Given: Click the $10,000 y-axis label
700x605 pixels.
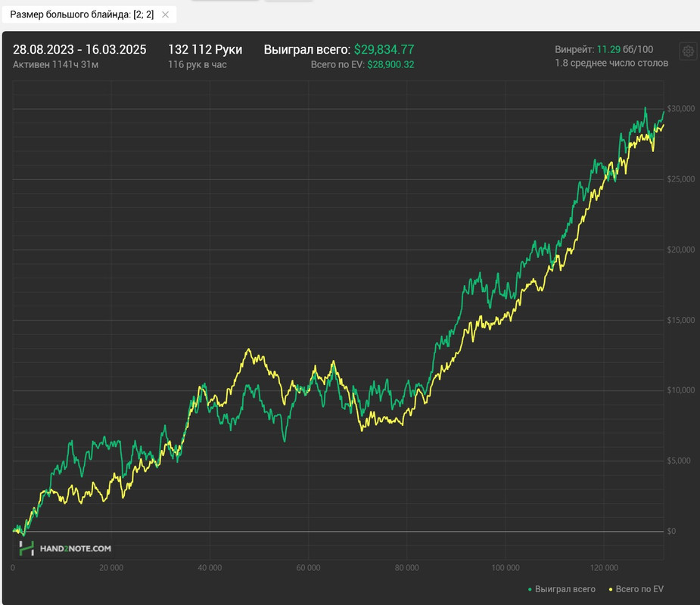Looking at the screenshot, I should click(x=681, y=390).
